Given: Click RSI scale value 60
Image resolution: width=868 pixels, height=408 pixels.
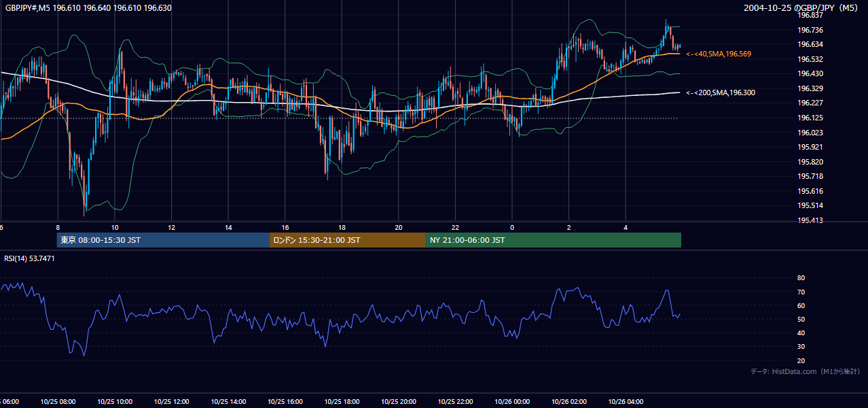Looking at the screenshot, I should (x=801, y=305).
